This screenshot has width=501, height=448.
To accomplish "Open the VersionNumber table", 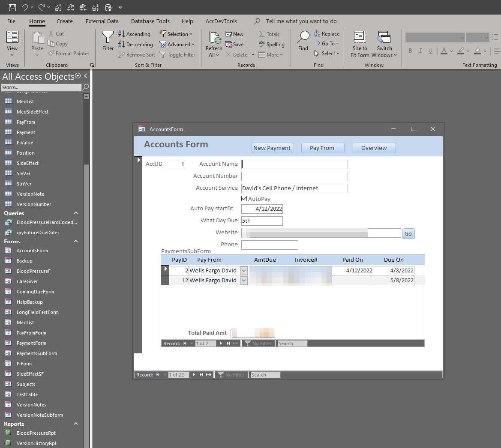I will coord(33,204).
